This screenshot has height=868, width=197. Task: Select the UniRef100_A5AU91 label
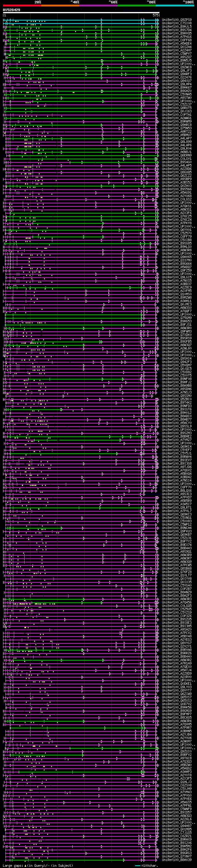(177, 193)
